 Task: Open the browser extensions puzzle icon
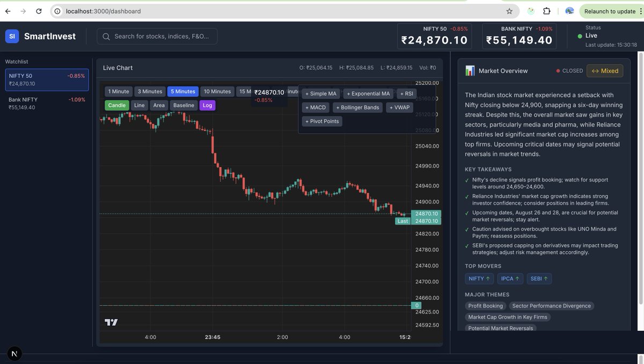click(547, 11)
